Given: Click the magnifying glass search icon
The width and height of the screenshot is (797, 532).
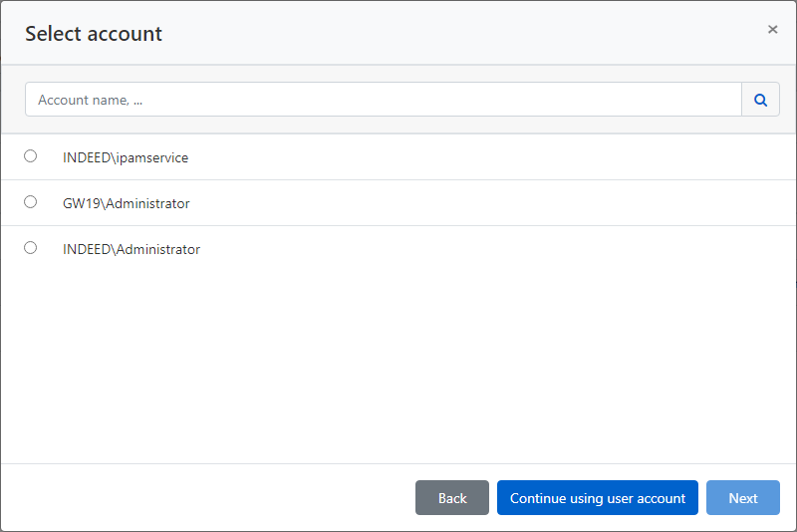Looking at the screenshot, I should click(760, 100).
